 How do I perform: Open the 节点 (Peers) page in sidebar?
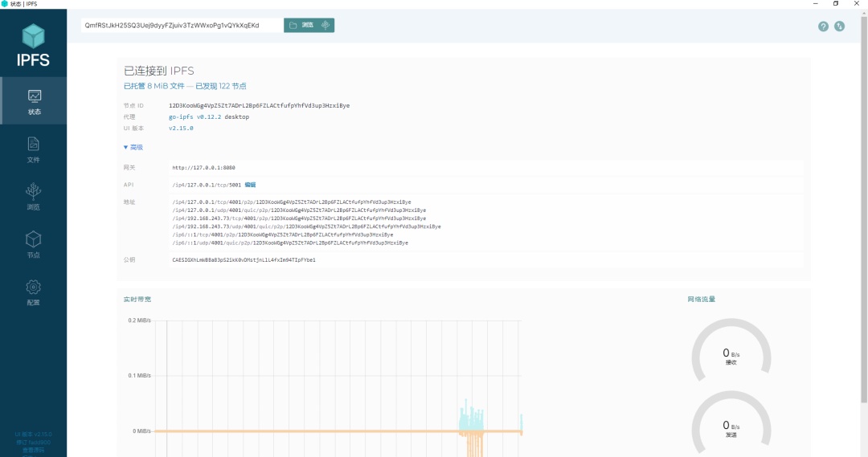click(x=33, y=244)
